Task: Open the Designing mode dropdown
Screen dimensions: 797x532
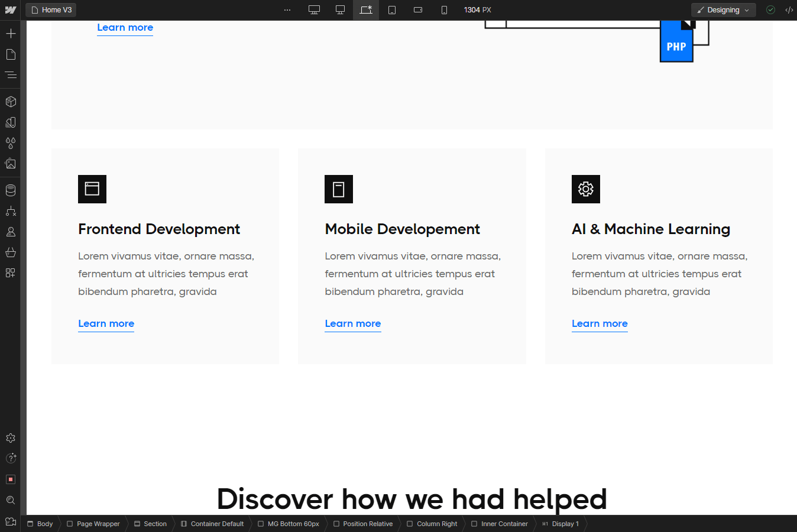Action: click(x=723, y=9)
